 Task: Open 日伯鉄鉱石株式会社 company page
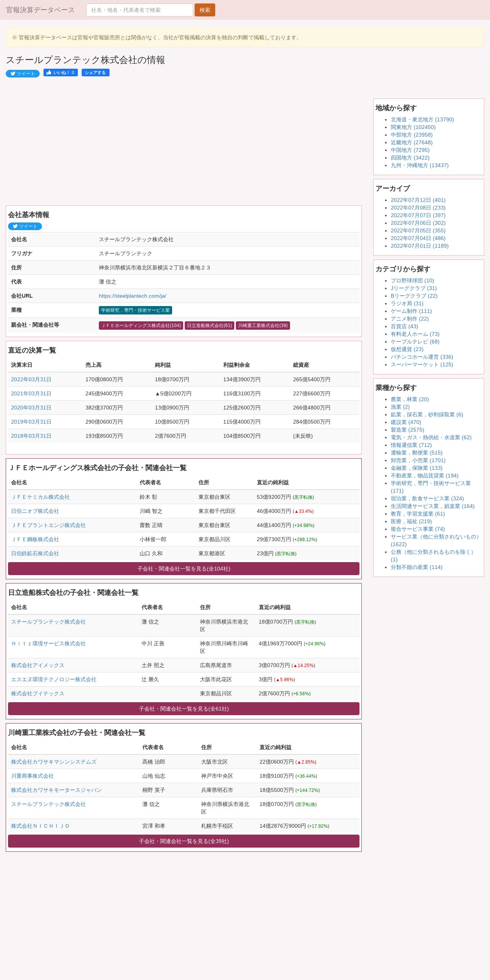(35, 553)
